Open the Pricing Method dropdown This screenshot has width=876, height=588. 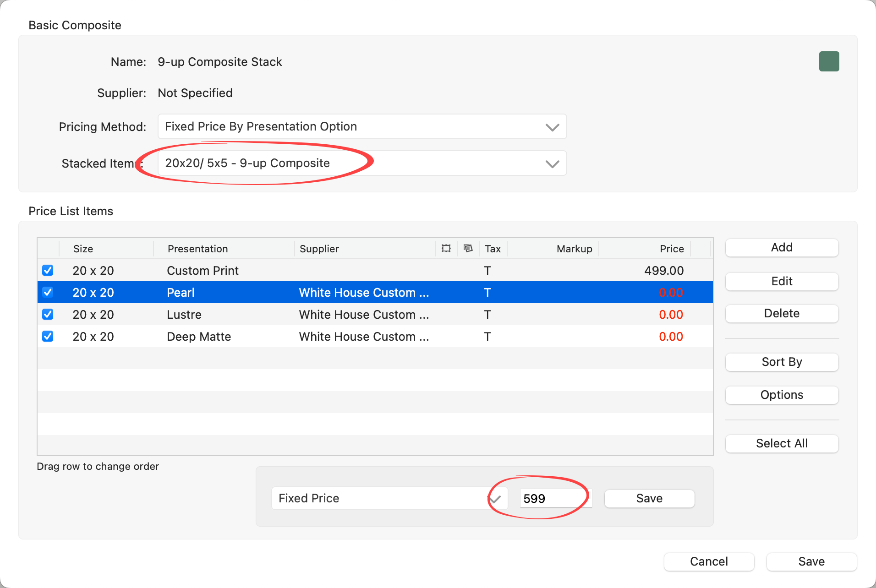coord(362,127)
